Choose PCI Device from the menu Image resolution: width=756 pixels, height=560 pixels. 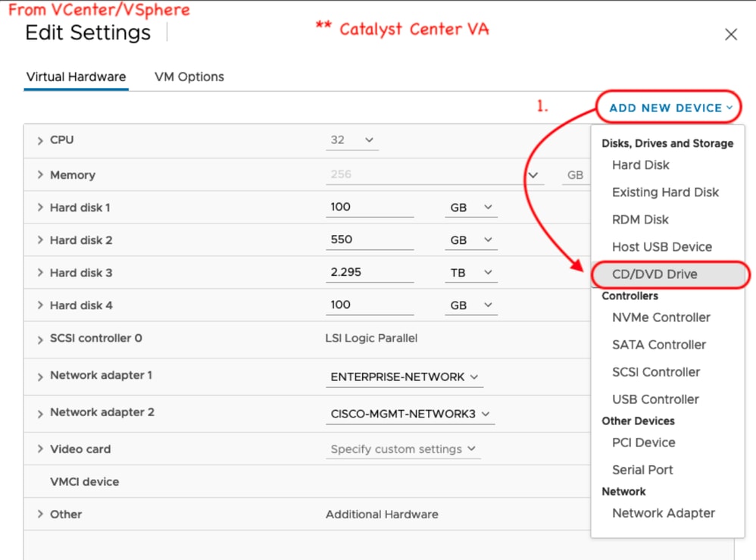643,443
